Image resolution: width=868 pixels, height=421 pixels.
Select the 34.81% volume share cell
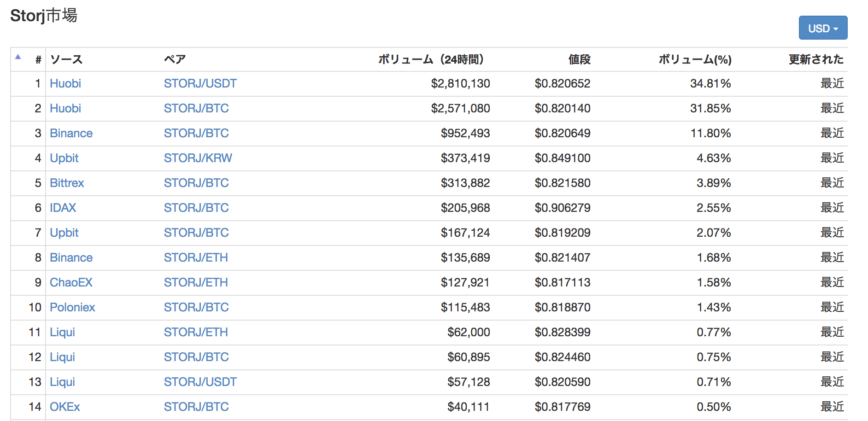pyautogui.click(x=710, y=83)
